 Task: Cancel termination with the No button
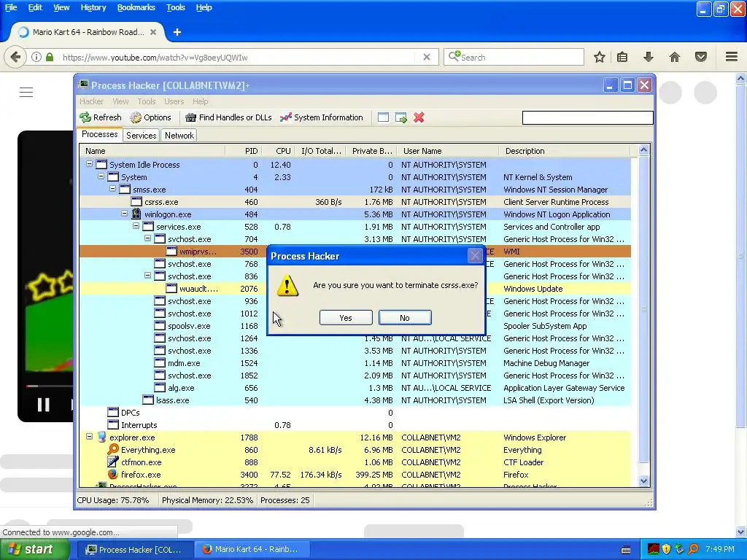pyautogui.click(x=405, y=318)
